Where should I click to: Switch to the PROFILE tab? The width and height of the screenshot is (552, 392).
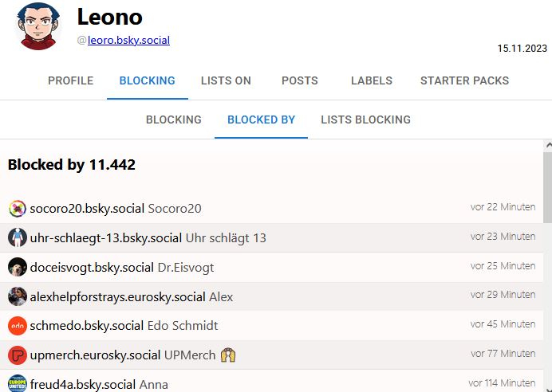point(70,80)
